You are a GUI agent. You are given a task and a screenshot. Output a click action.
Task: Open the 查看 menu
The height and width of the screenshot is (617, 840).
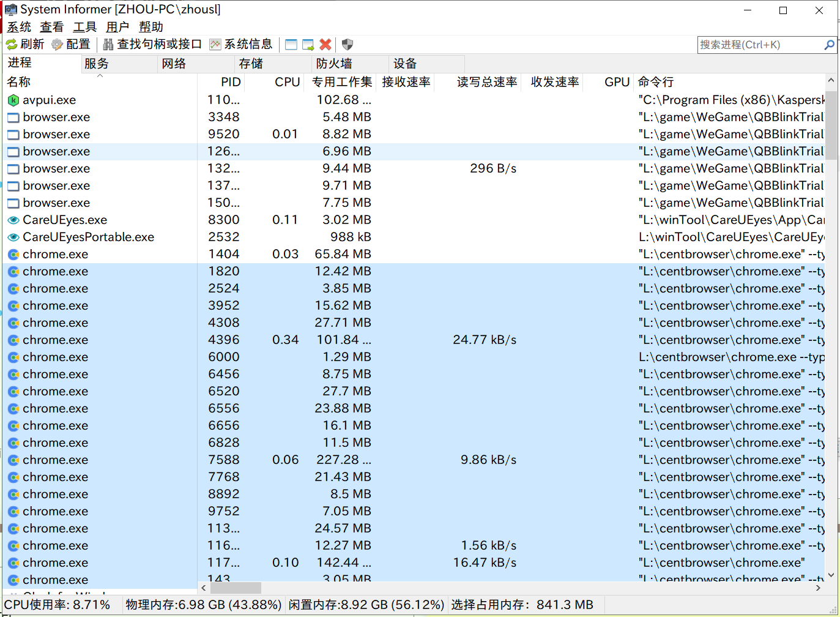[x=51, y=27]
